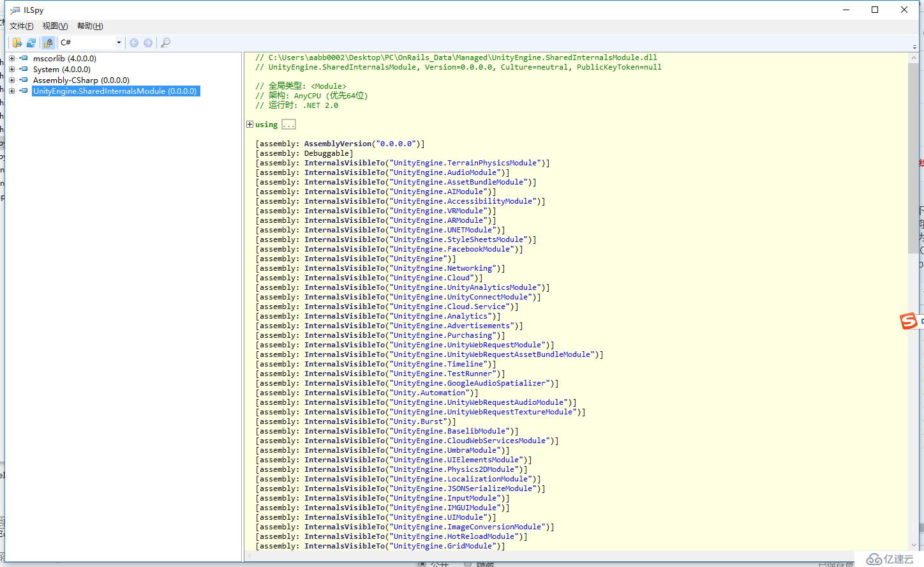The width and height of the screenshot is (924, 567).
Task: Select Assembly-CSharp (0.0.0.0) assembly
Action: pyautogui.click(x=81, y=80)
